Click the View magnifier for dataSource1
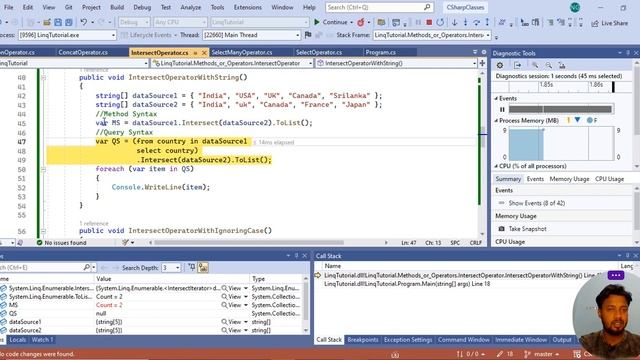Screen dimensions: 640x360 pyautogui.click(x=224, y=322)
